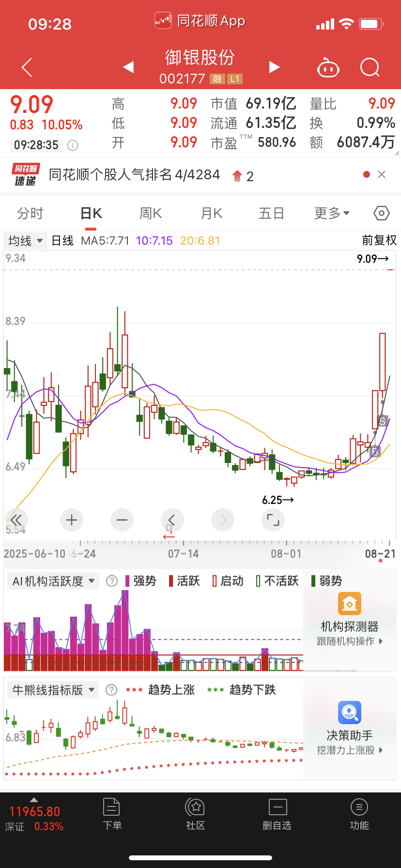The image size is (401, 868).
Task: Tap the 融 margin badge
Action: click(x=217, y=79)
